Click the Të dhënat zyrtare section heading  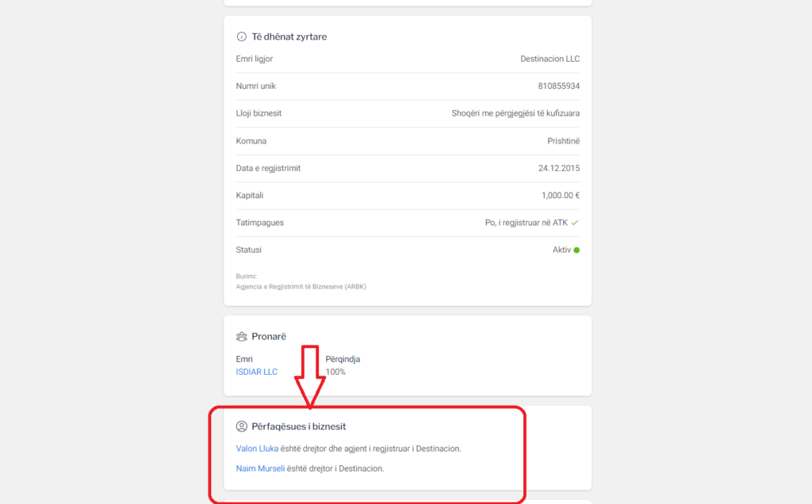point(289,37)
